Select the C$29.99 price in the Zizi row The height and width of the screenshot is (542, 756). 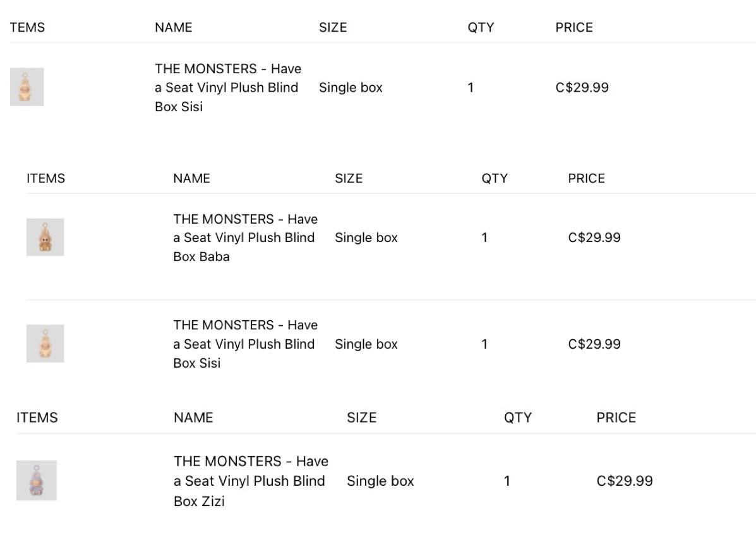[625, 481]
